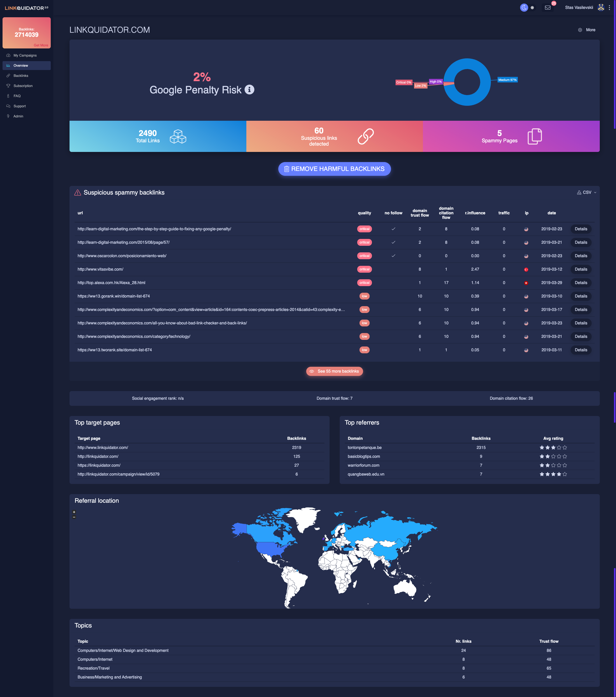
Task: Switch to light mode with the sun toggle
Action: tap(532, 8)
